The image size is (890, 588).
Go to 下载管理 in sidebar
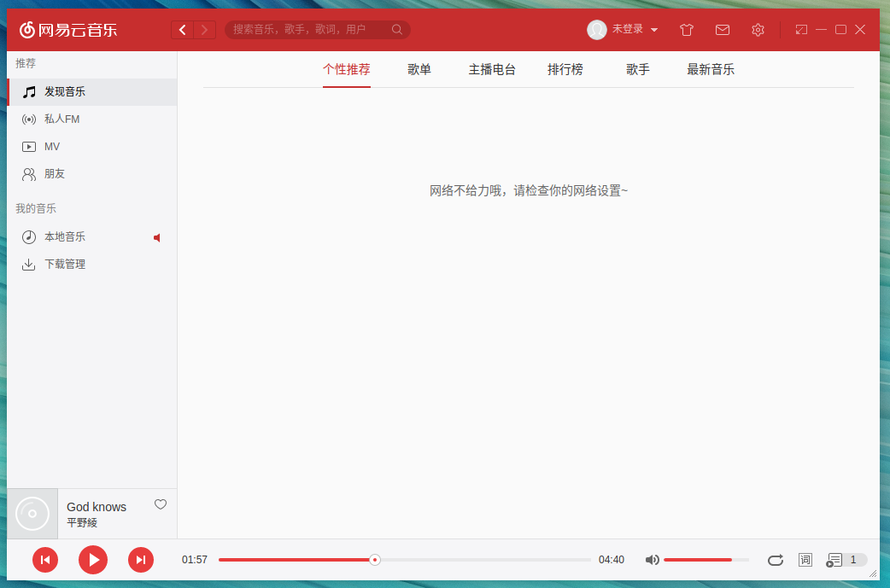[x=65, y=265]
